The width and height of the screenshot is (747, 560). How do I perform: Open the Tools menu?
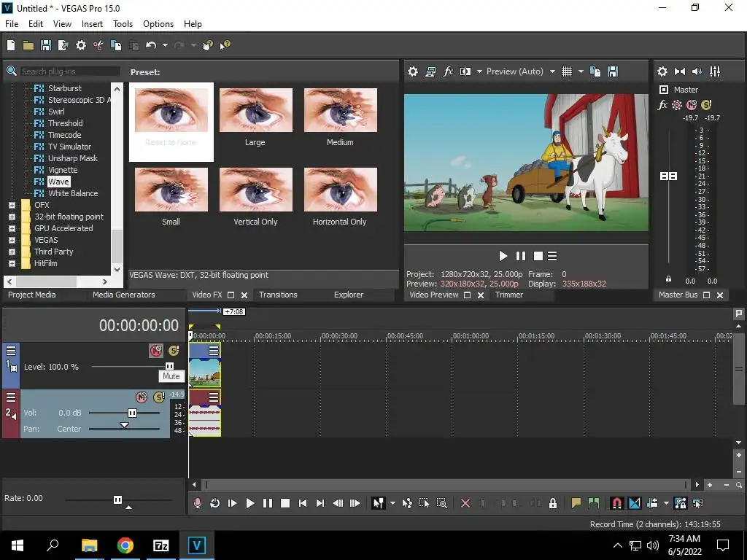click(x=123, y=24)
